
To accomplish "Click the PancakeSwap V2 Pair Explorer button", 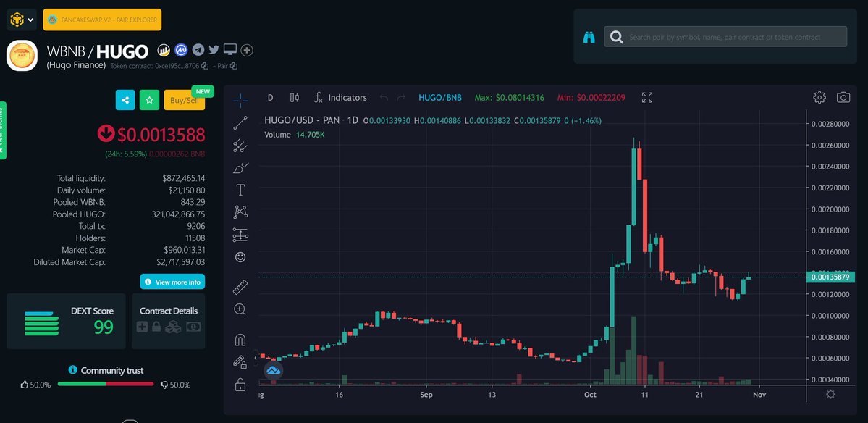I will (x=102, y=20).
